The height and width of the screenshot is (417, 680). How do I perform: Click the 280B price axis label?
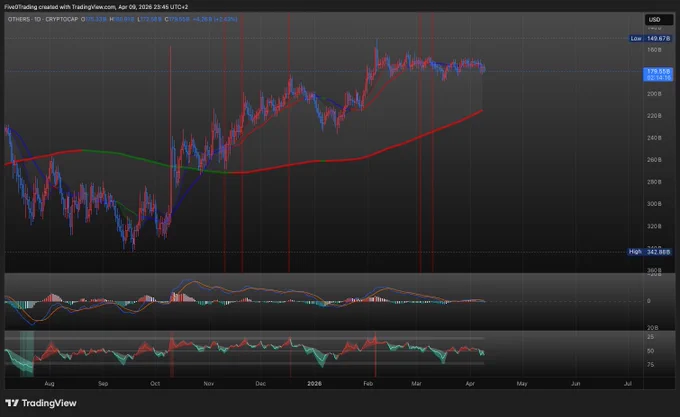click(x=654, y=182)
